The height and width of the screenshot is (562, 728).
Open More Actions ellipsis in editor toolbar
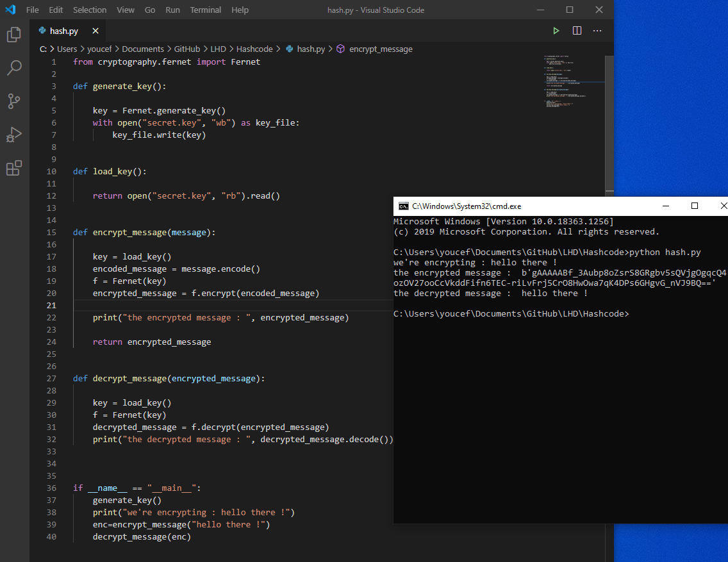coord(597,31)
